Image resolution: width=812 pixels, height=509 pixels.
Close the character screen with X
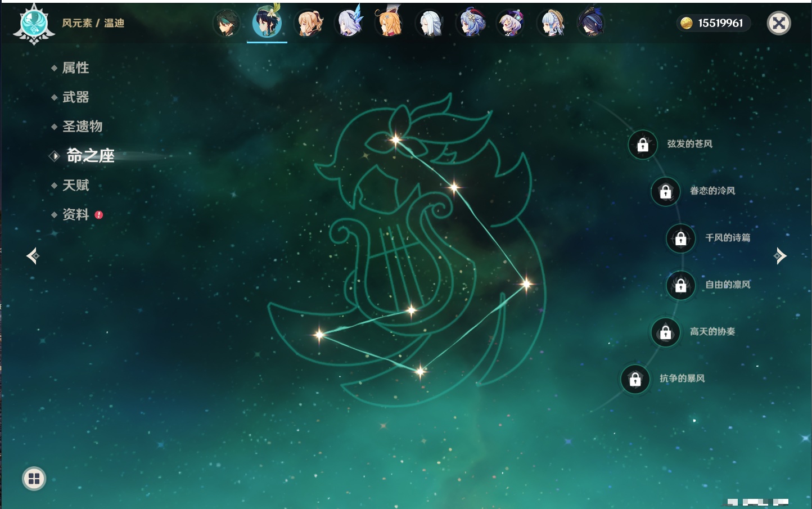[779, 23]
